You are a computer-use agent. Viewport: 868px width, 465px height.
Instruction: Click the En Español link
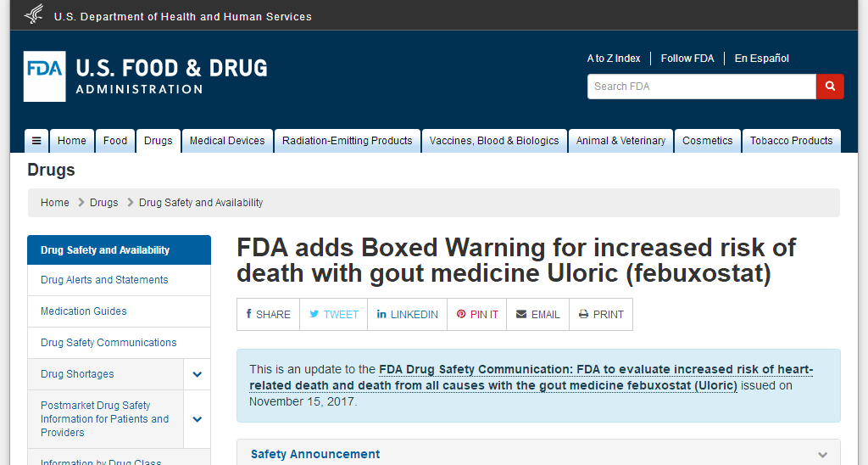[761, 59]
